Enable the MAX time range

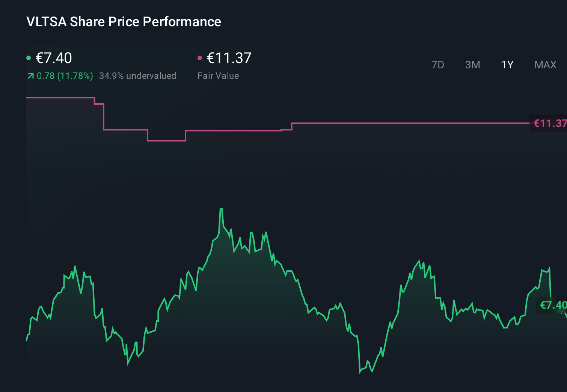point(545,65)
